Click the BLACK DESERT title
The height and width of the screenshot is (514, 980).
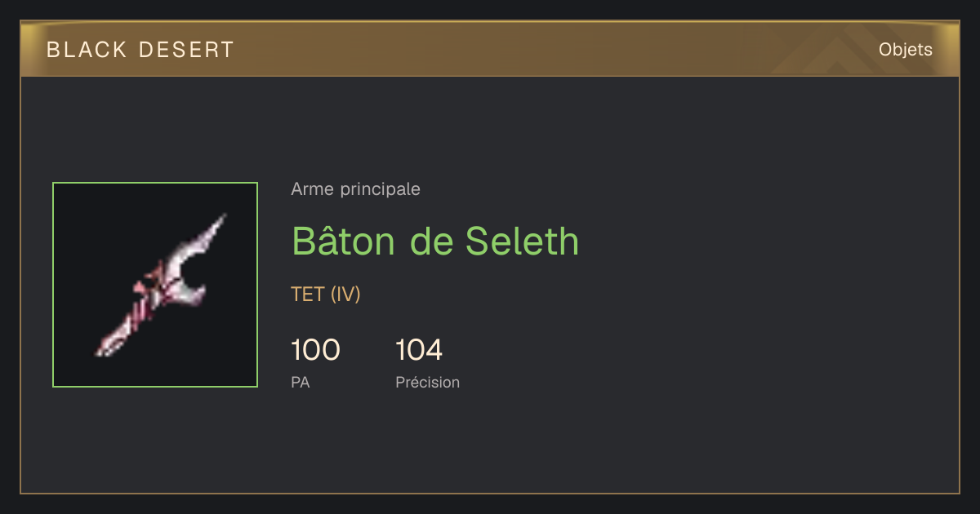140,50
